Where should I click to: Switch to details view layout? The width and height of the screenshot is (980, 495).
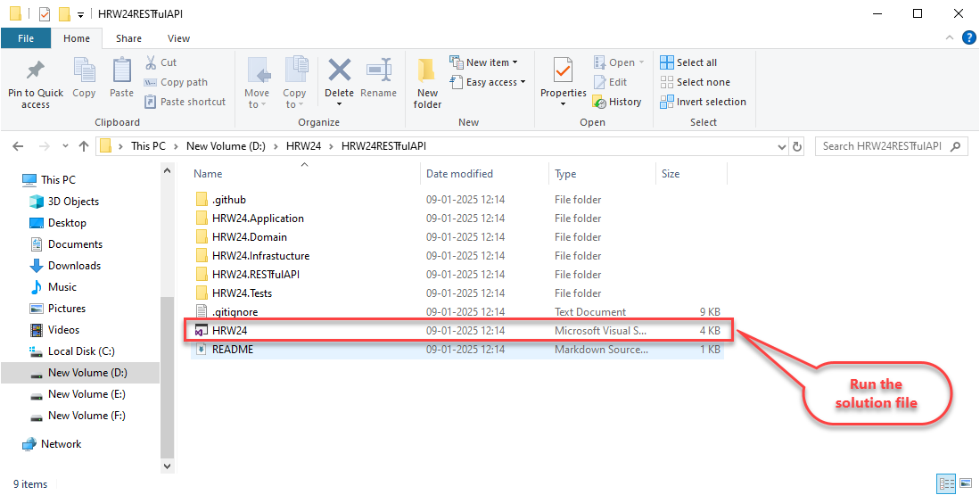[x=946, y=483]
